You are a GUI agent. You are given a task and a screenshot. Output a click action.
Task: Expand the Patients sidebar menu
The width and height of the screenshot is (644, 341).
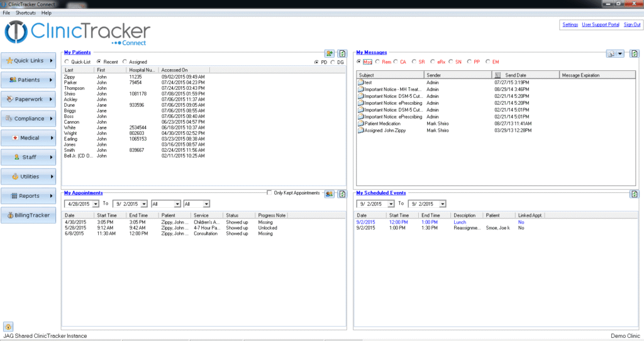point(28,80)
